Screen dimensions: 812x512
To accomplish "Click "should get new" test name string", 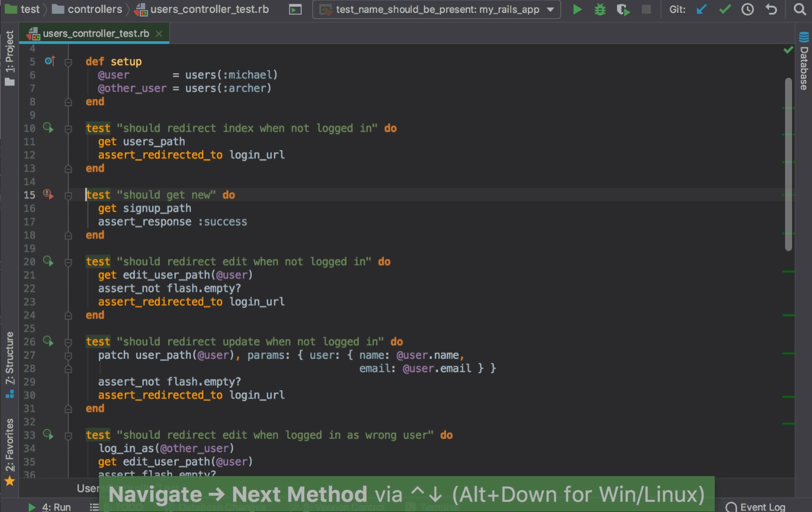I will tap(166, 195).
